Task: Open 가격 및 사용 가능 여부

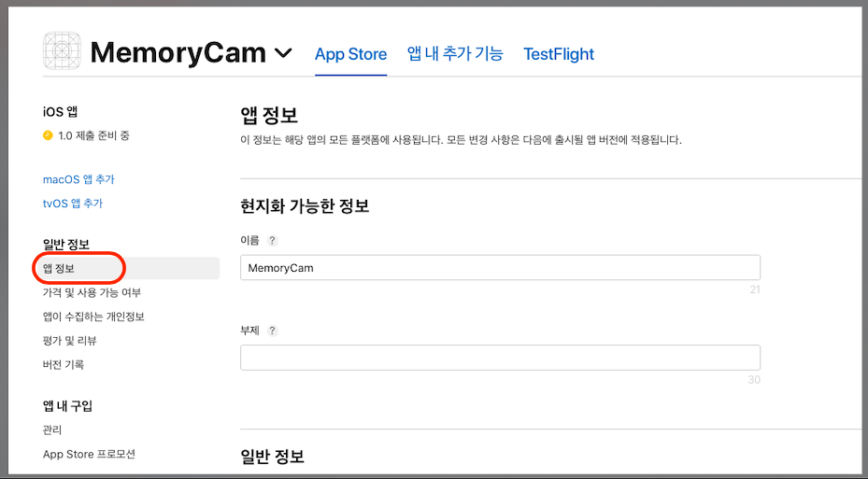Action: point(92,292)
